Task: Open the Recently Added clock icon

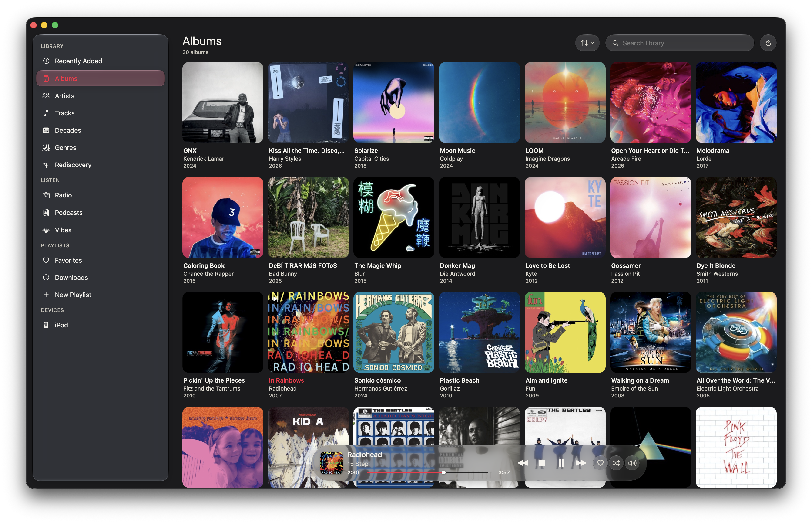Action: coord(46,61)
